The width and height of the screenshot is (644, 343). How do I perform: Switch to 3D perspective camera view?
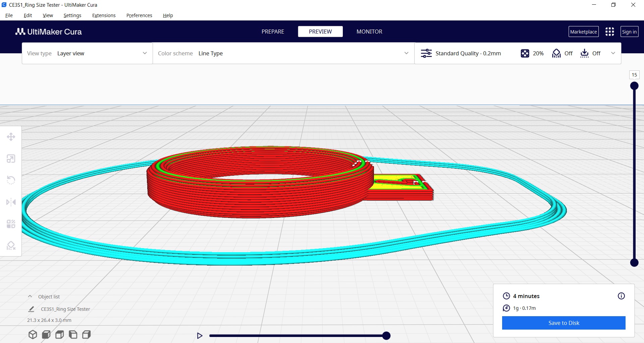click(33, 335)
